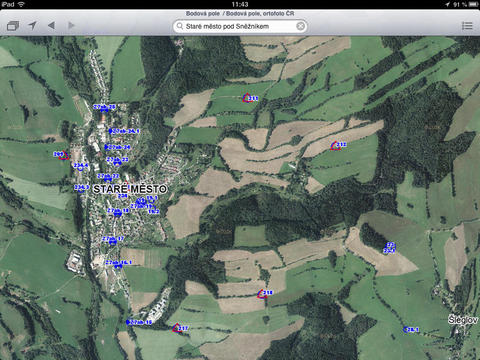This screenshot has height=360, width=480.
Task: Tap the point marker 27ab-15
Action: point(139,322)
